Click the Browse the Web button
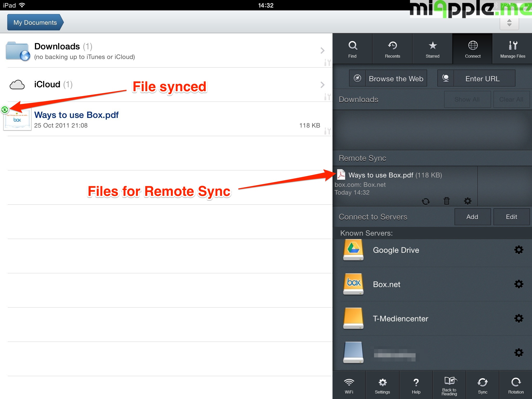532x399 pixels. point(388,78)
